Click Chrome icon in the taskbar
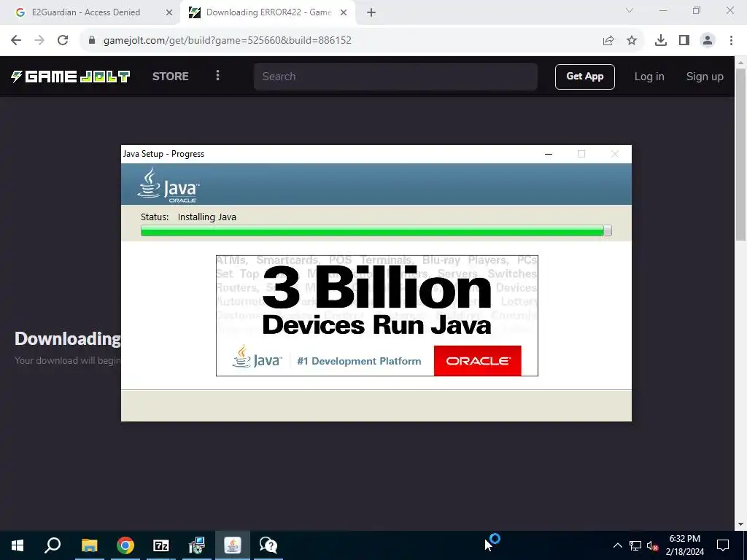 (125, 545)
